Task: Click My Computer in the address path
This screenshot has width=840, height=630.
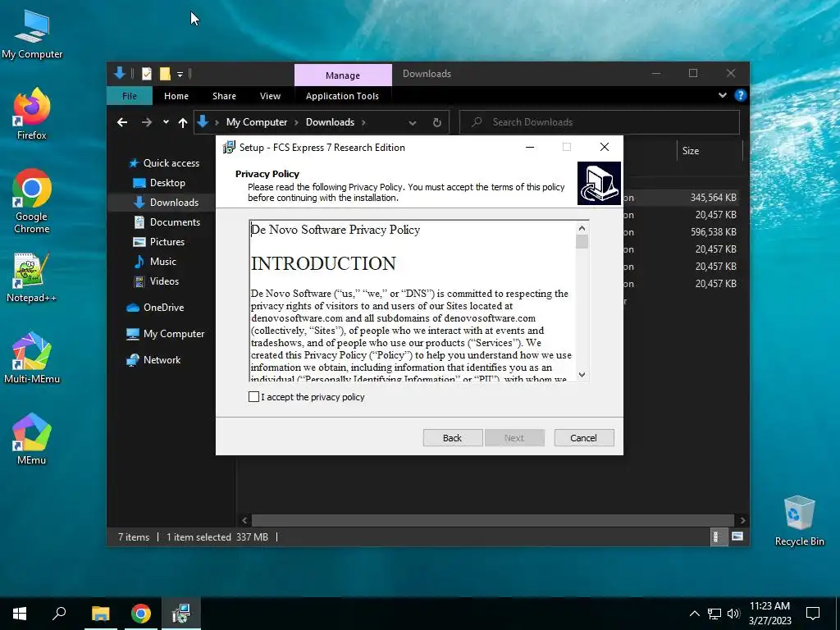Action: pyautogui.click(x=257, y=122)
